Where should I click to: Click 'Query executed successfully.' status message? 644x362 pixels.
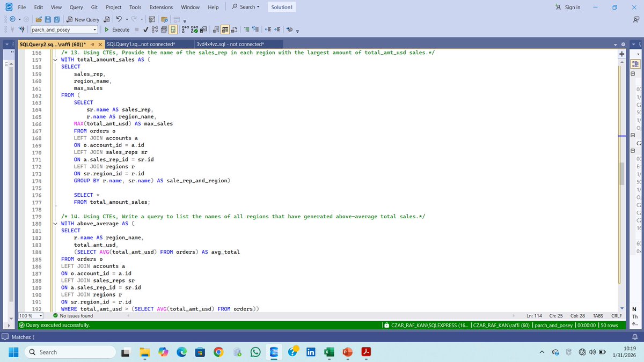pos(54,326)
